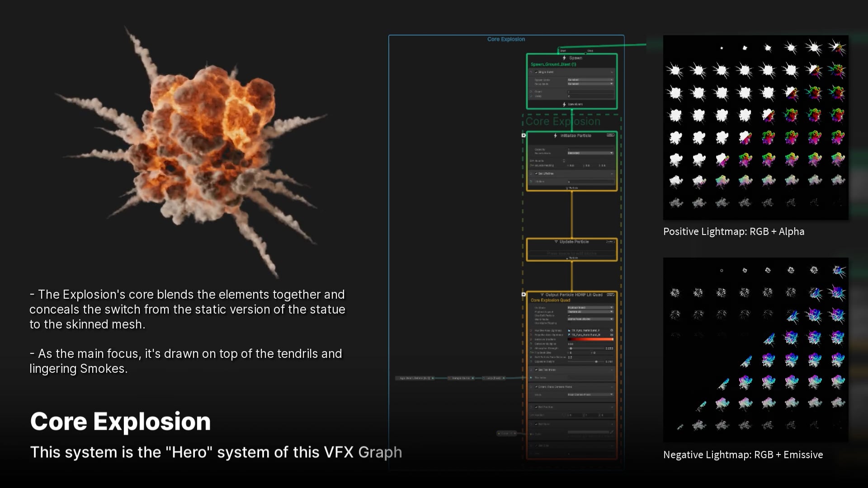Viewport: 868px width, 488px height.
Task: Click the Update Particle header icon
Action: 556,241
